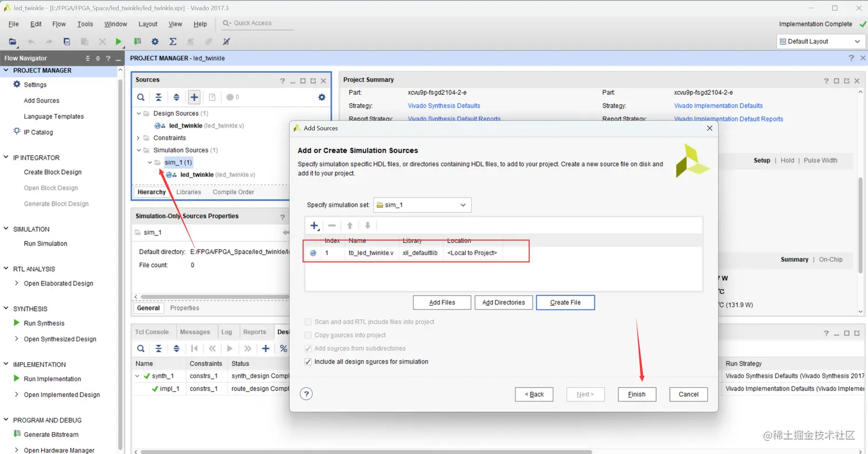Click the Run green arrow in toolbar
This screenshot has height=454, width=868.
[118, 41]
